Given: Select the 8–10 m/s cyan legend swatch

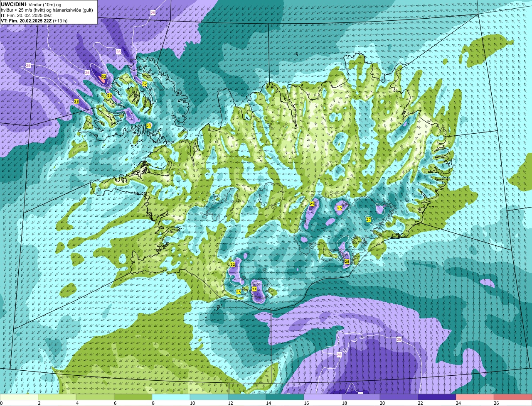Looking at the screenshot, I should 171,397.
